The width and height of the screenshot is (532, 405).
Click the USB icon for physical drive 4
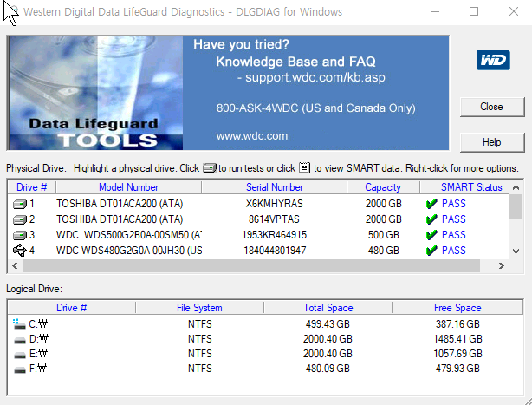20,251
